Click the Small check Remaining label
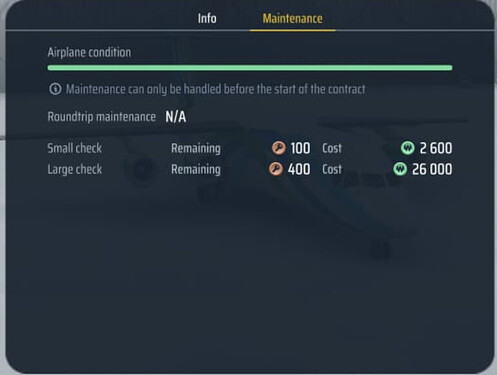The width and height of the screenshot is (497, 375). pyautogui.click(x=196, y=148)
